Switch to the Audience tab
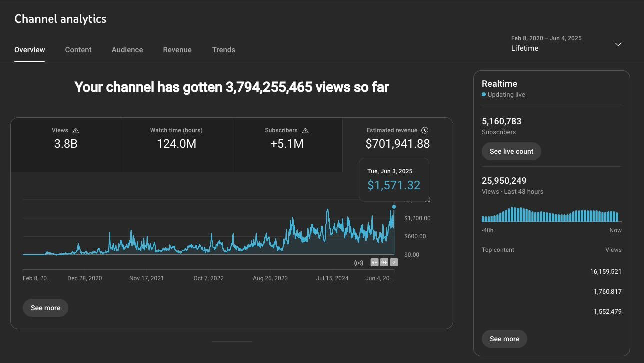Image resolution: width=644 pixels, height=363 pixels. 127,50
